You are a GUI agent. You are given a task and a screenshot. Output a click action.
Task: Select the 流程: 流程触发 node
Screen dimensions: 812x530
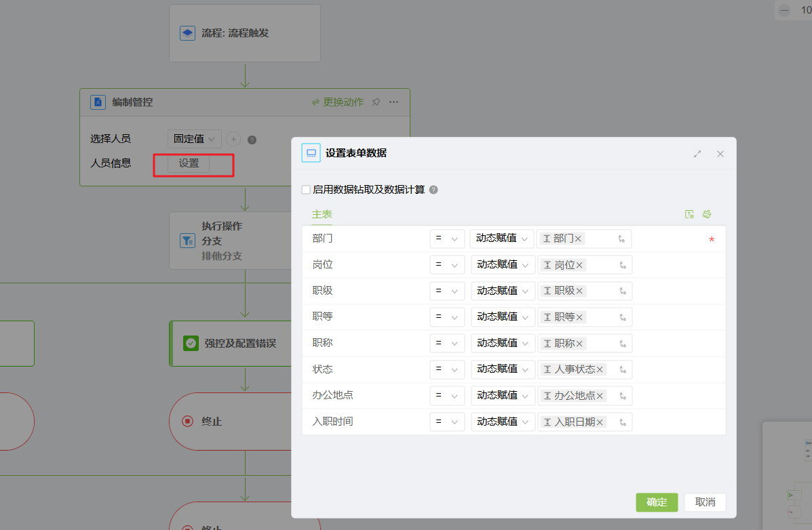(x=244, y=33)
